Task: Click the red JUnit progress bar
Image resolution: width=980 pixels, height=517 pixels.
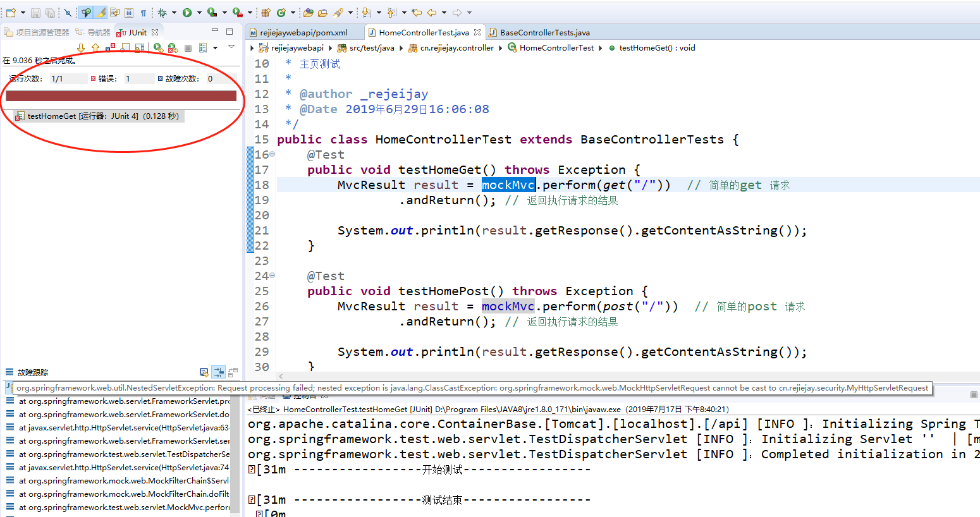Action: pyautogui.click(x=121, y=96)
